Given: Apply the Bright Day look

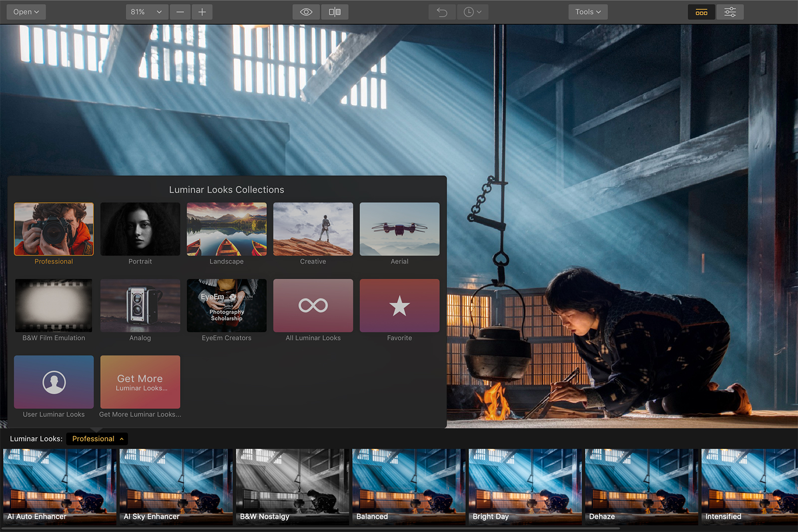Looking at the screenshot, I should click(x=525, y=486).
